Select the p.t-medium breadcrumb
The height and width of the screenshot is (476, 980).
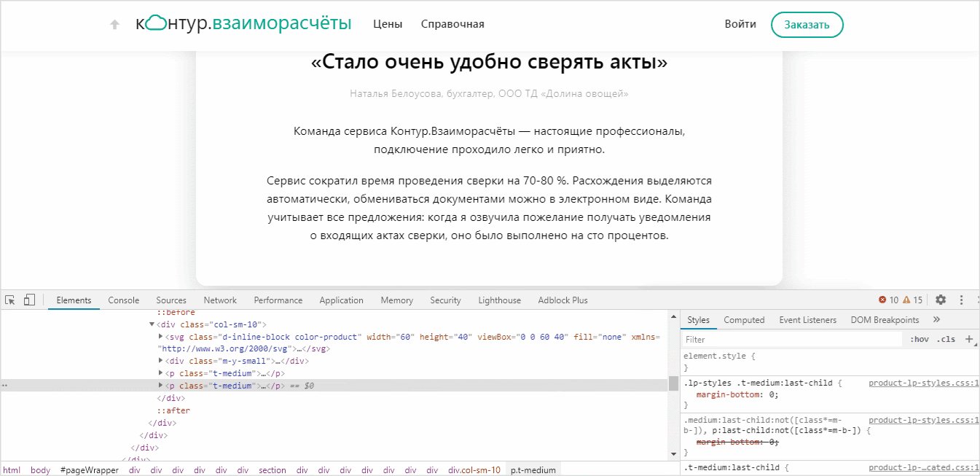point(533,470)
